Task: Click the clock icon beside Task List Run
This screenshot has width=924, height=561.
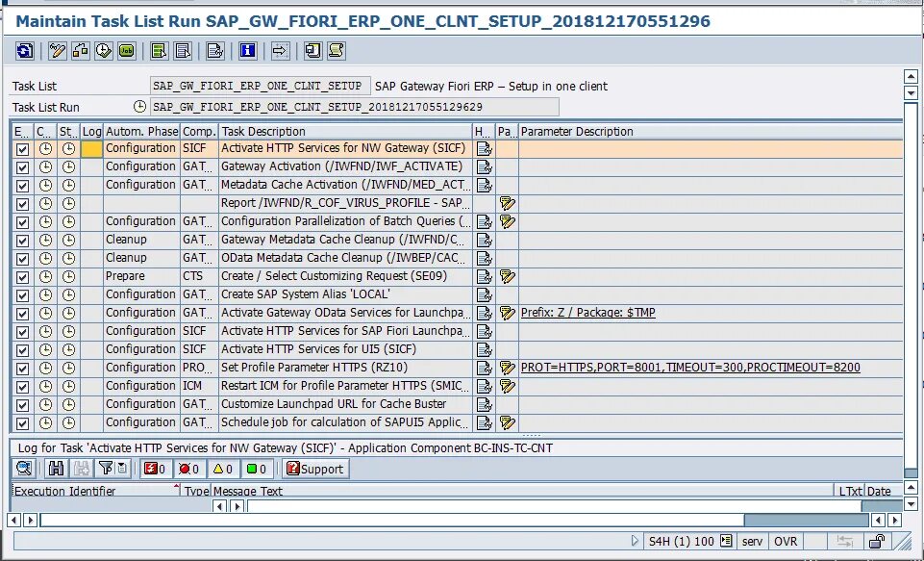Action: (139, 107)
